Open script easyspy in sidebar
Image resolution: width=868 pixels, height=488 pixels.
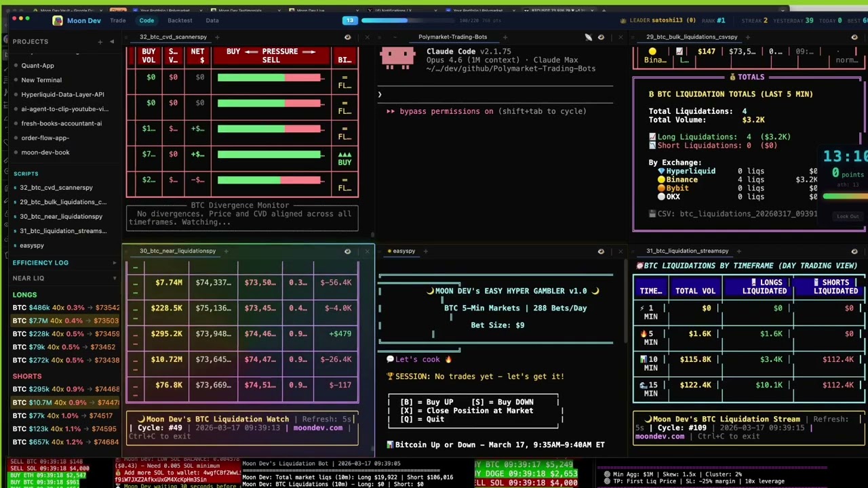click(x=32, y=245)
